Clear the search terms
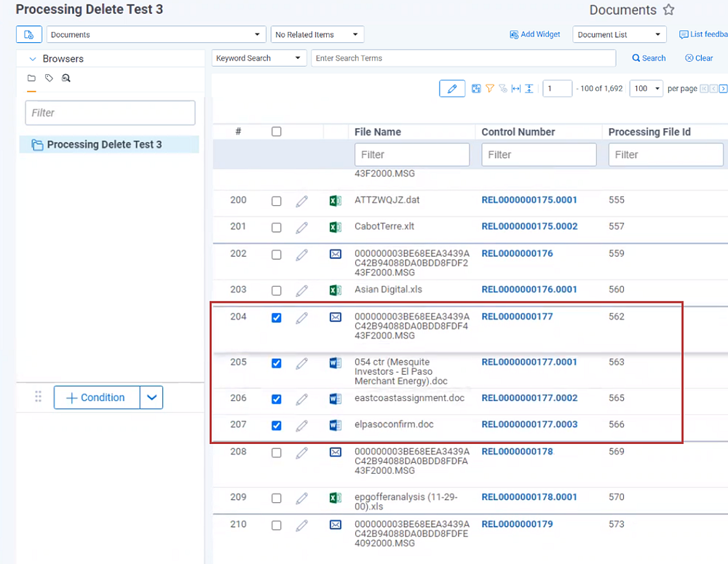The image size is (728, 564). coord(699,58)
